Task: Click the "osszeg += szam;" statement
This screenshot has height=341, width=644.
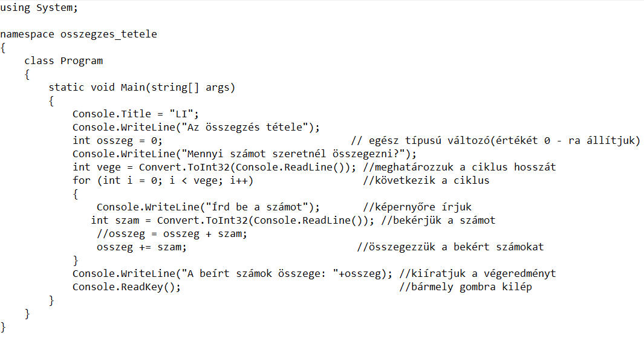Action: (x=141, y=247)
